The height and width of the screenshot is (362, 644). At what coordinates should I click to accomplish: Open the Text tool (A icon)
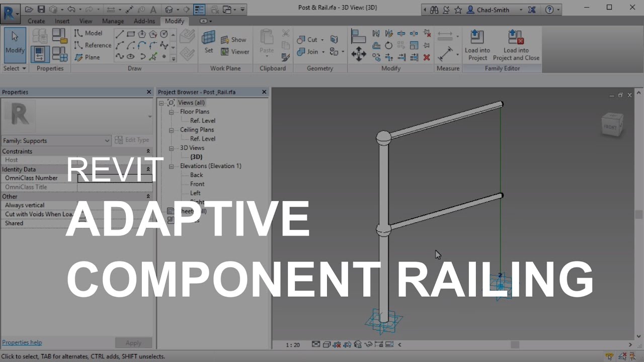(x=153, y=10)
